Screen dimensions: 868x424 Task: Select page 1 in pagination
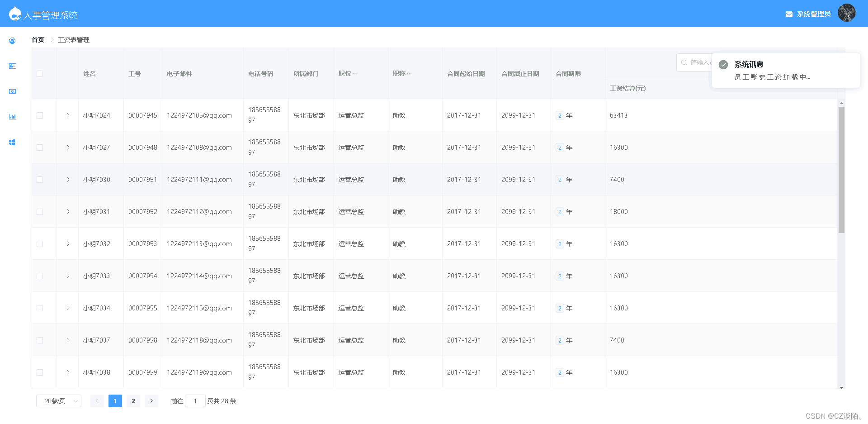point(115,401)
